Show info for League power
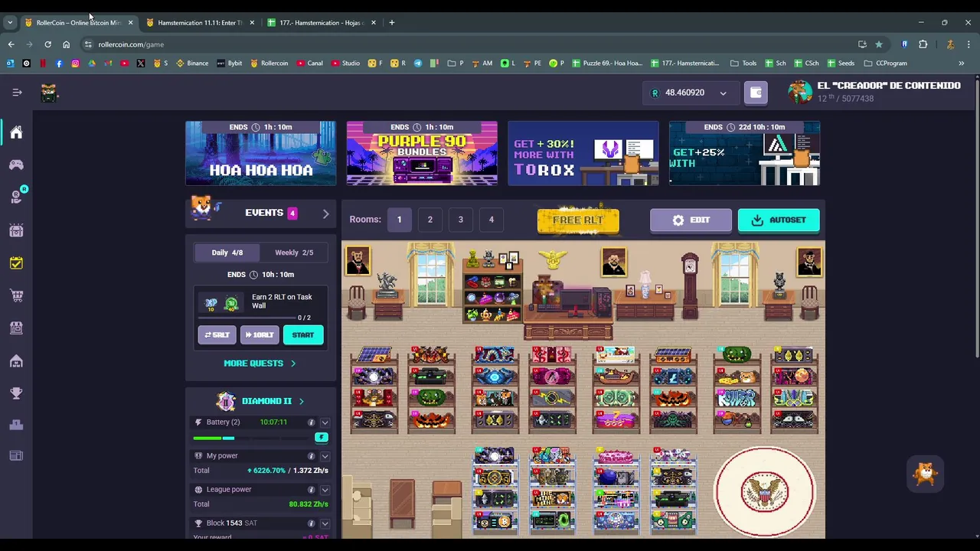The width and height of the screenshot is (980, 551). click(311, 490)
